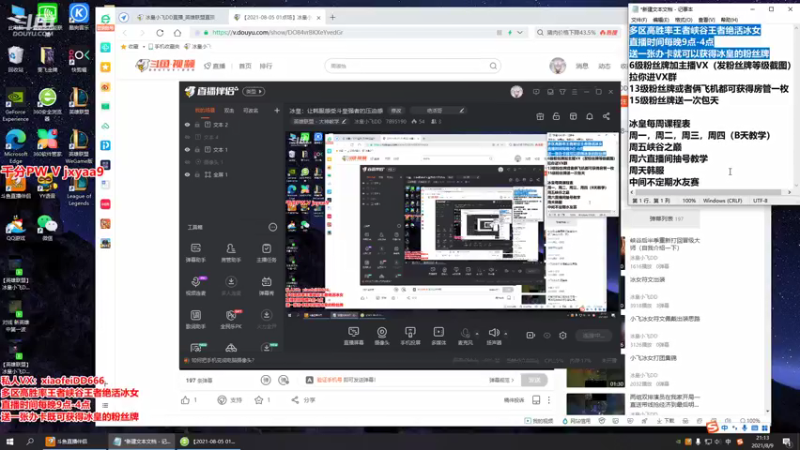Add a 手机投屏 phone mirroring source
The height and width of the screenshot is (450, 800).
(x=410, y=336)
